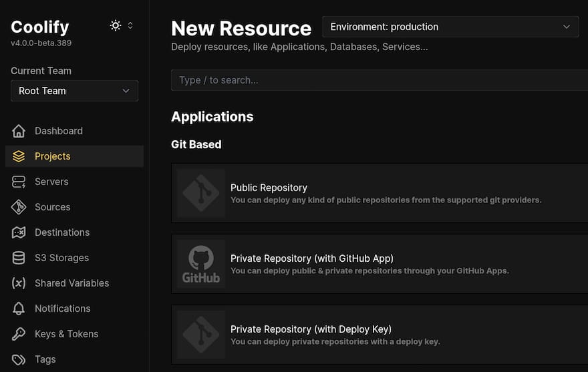Click the Destinations map icon

tap(19, 232)
